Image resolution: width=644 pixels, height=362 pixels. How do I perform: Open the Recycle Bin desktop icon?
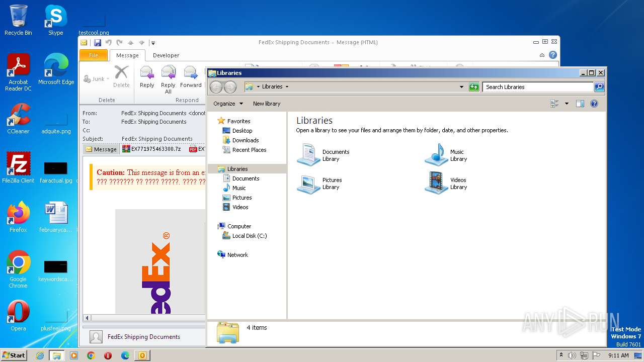(18, 20)
